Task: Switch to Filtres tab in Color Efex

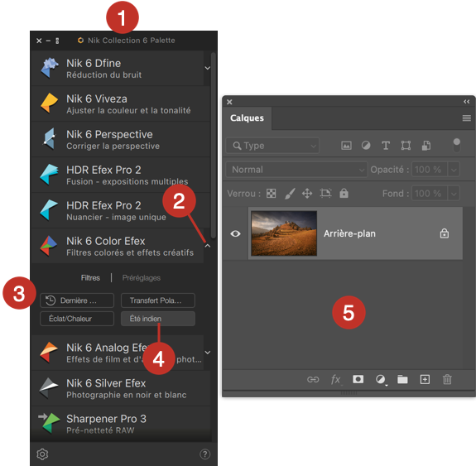Action: (90, 278)
